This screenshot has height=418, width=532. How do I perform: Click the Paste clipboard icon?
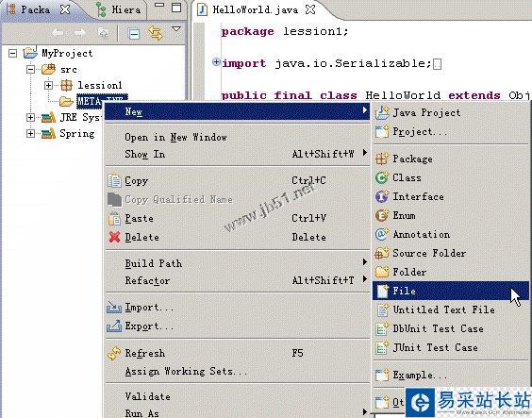(114, 219)
